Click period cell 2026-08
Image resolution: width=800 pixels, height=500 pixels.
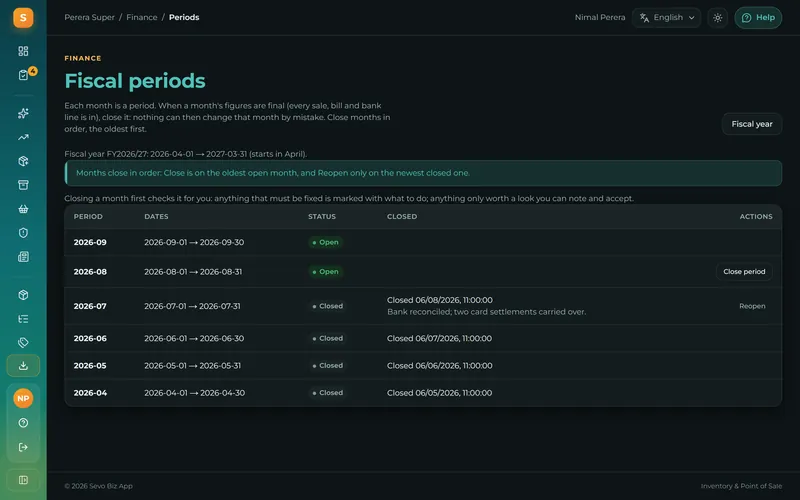point(90,272)
